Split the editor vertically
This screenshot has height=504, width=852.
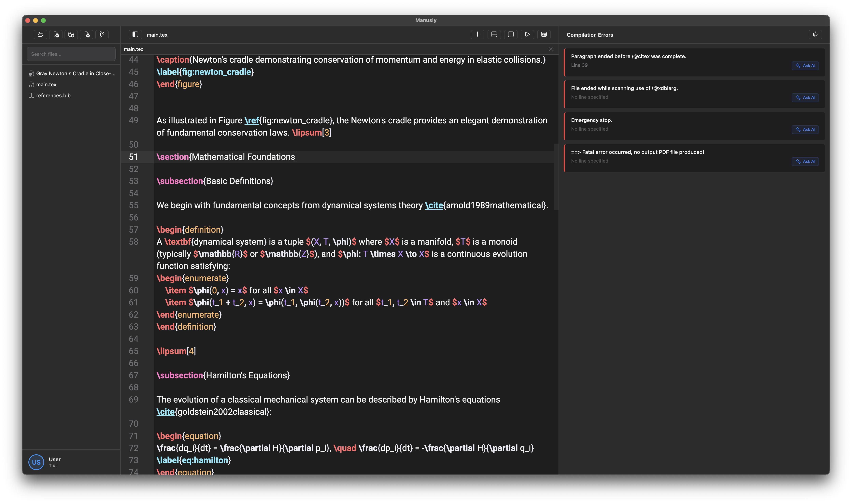pos(510,34)
